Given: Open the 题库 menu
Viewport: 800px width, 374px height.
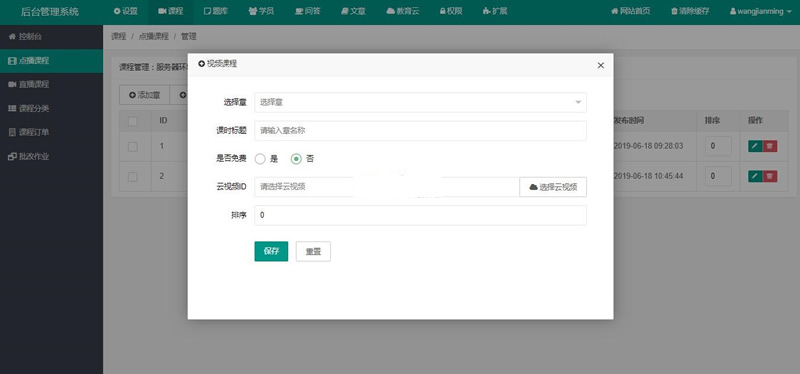Looking at the screenshot, I should [215, 11].
